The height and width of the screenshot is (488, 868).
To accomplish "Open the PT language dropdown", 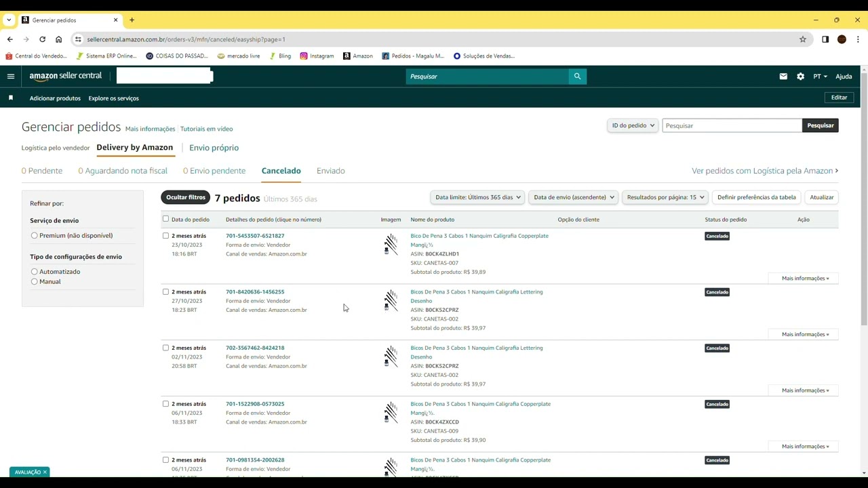I will coord(820,77).
